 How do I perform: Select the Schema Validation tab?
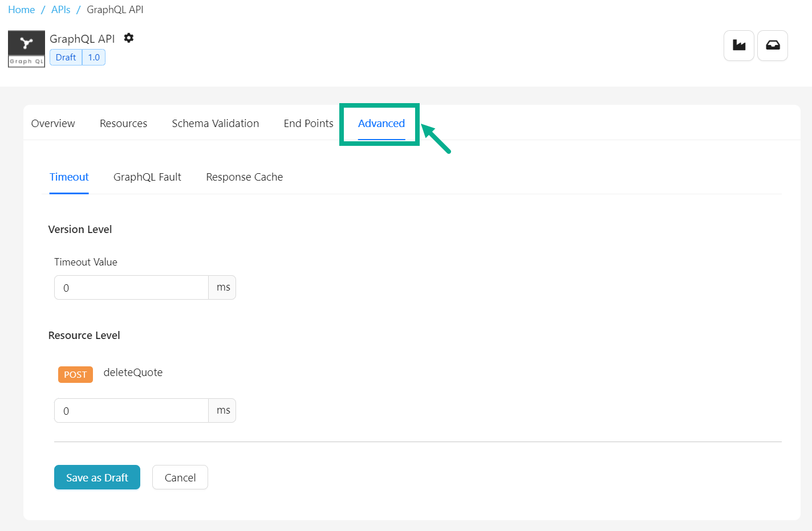click(x=216, y=124)
